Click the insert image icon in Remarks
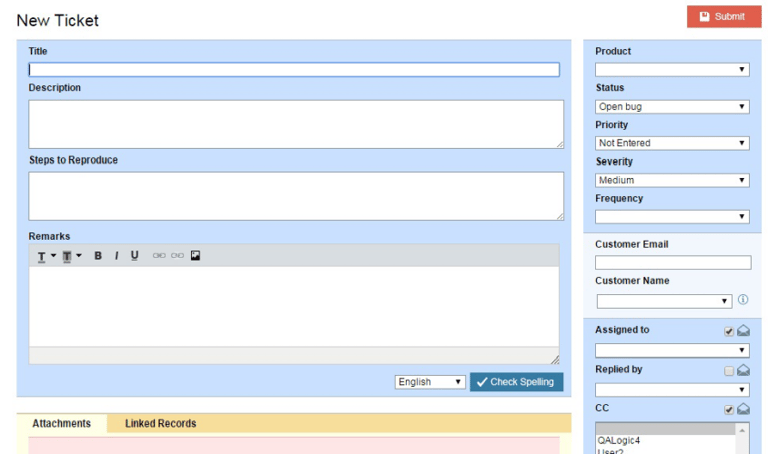This screenshot has width=768, height=454. click(195, 256)
